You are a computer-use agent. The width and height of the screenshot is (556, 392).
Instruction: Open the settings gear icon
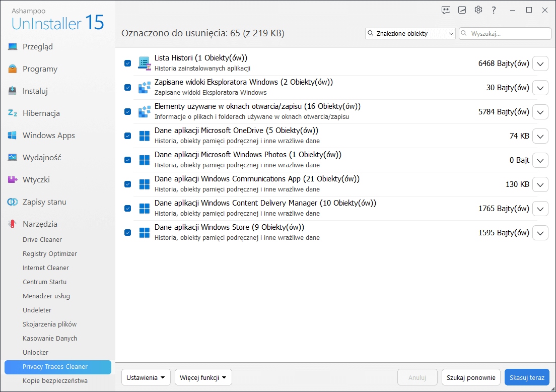[x=478, y=10]
